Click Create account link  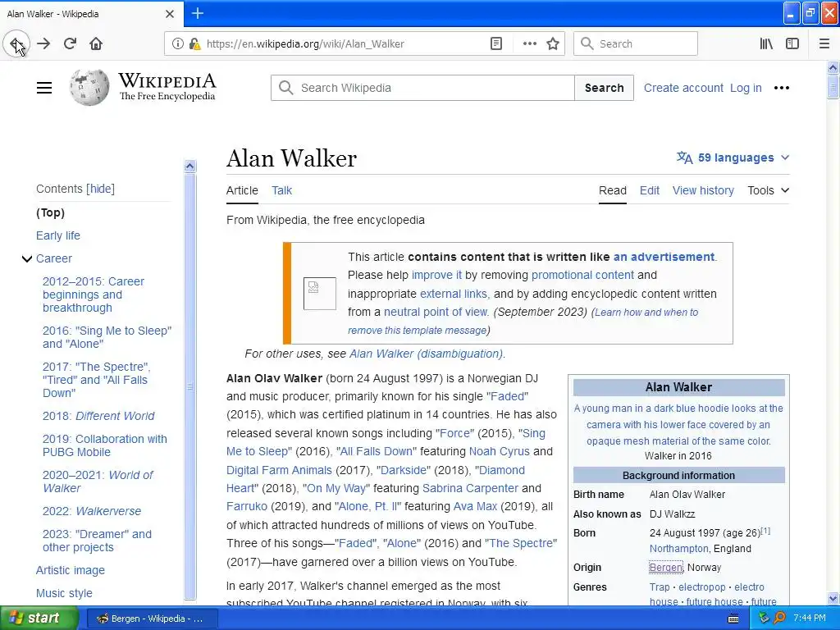pyautogui.click(x=683, y=88)
